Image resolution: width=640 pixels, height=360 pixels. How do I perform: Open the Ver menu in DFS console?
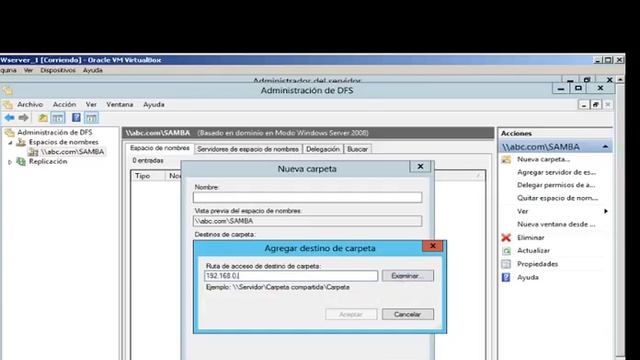click(x=91, y=104)
